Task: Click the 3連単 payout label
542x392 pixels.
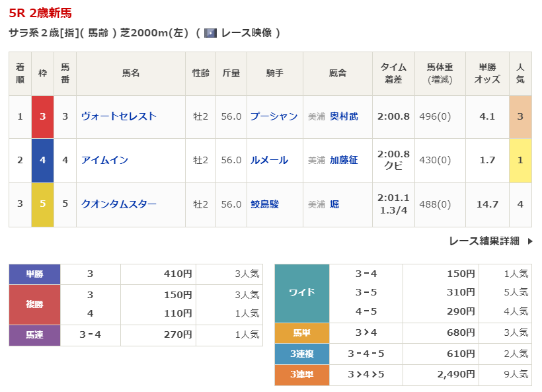Action: 302,375
